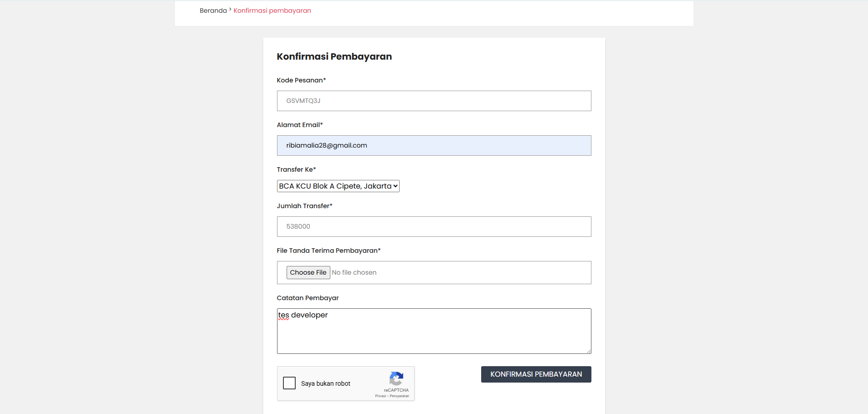Click the "Kode Pesanan" field label

[301, 80]
